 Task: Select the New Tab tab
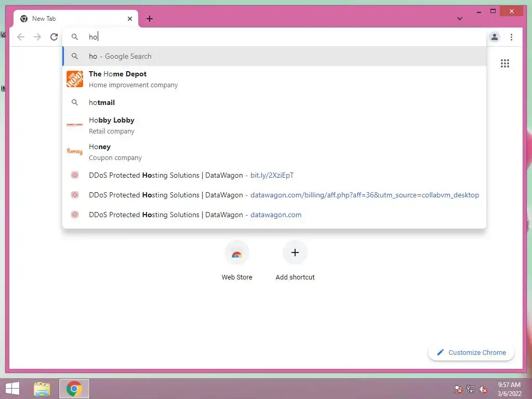(x=76, y=19)
